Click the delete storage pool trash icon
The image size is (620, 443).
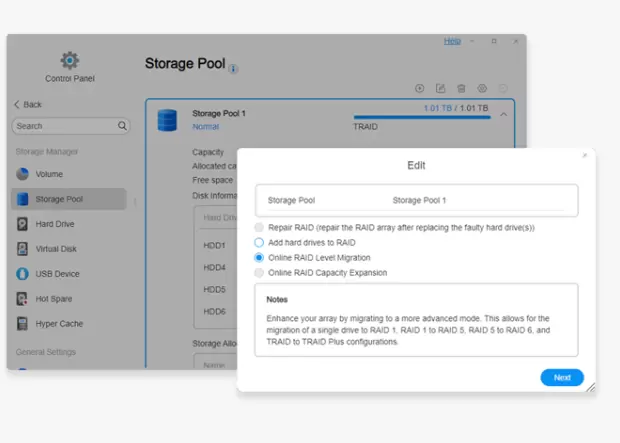tap(461, 89)
